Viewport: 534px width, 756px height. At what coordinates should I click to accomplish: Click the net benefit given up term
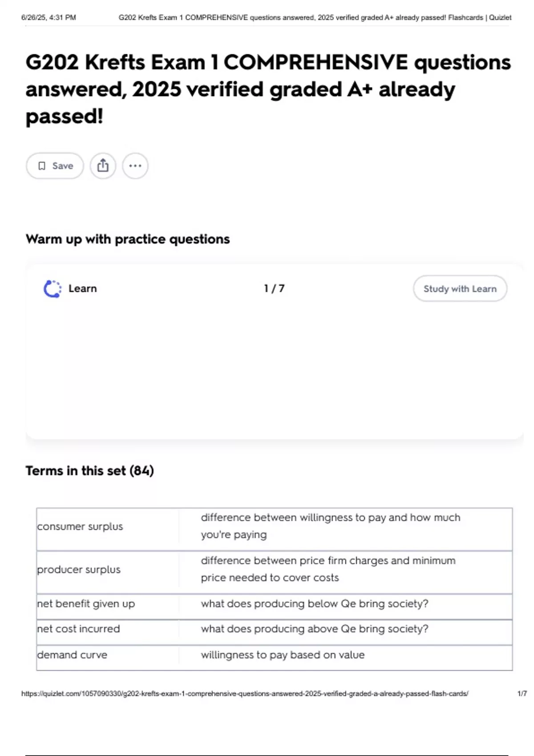point(86,604)
